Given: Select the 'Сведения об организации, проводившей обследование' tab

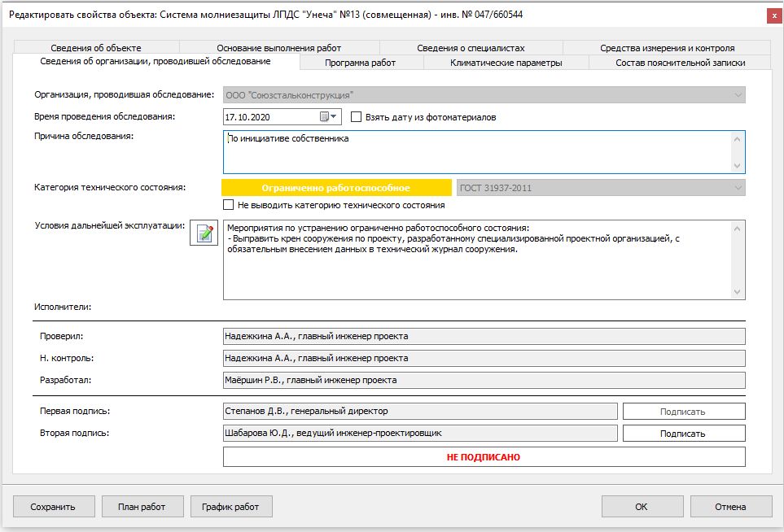Looking at the screenshot, I should [155, 61].
